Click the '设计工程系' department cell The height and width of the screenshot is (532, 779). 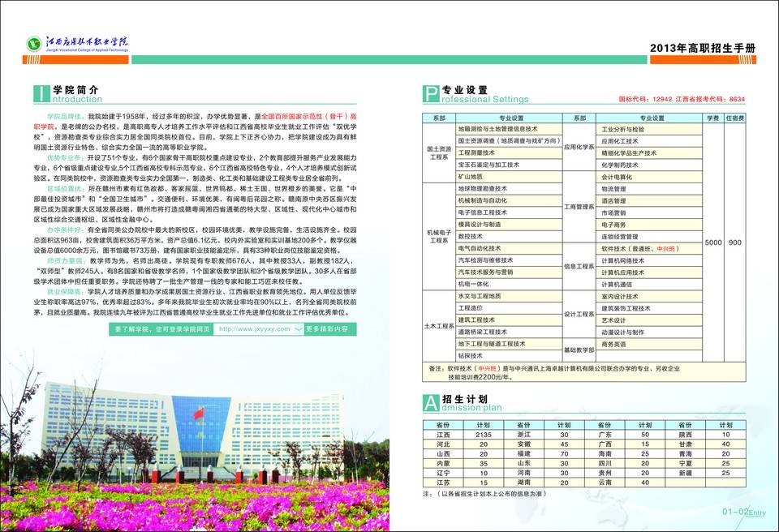(579, 314)
